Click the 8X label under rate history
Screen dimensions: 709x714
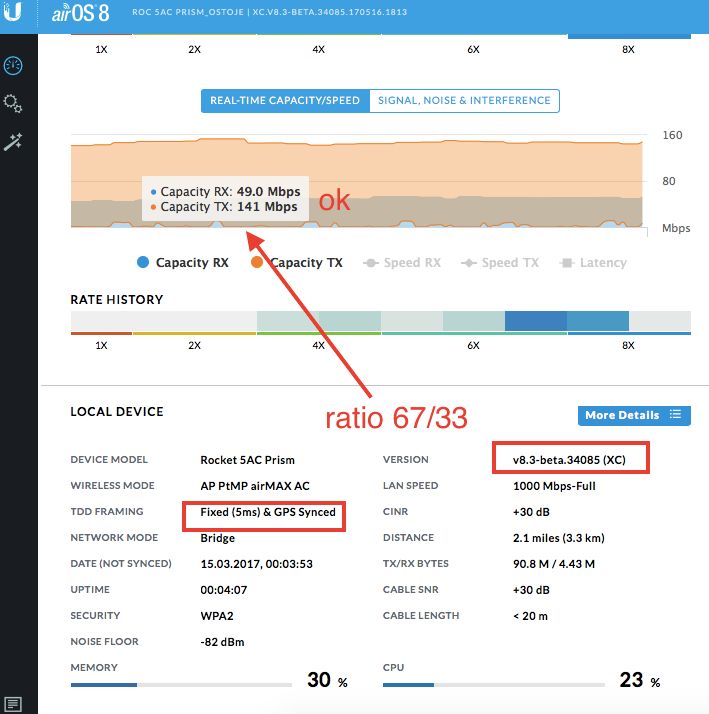point(628,346)
